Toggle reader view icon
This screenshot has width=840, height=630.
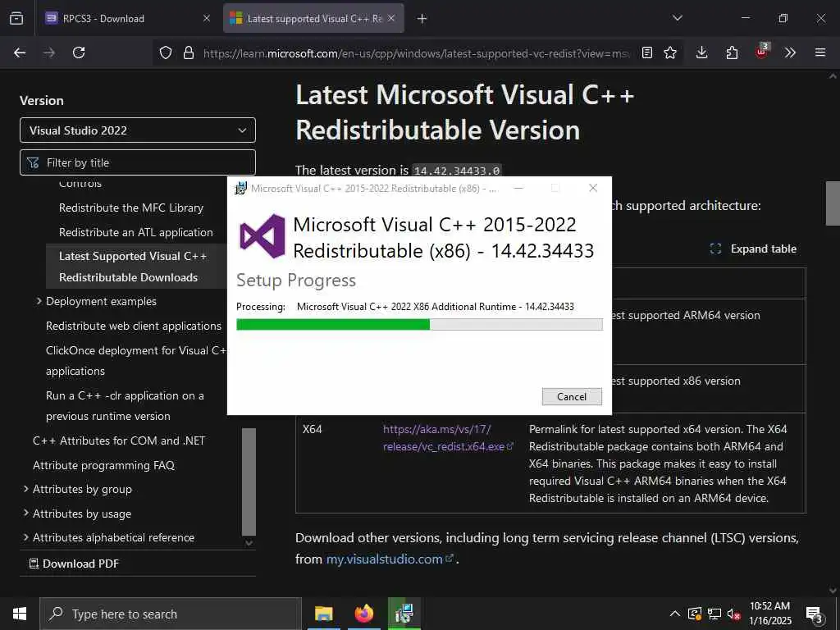tap(647, 52)
